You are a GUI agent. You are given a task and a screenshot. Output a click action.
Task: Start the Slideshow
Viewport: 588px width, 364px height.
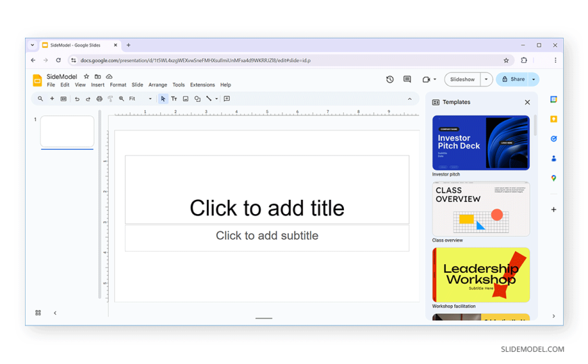(x=462, y=80)
